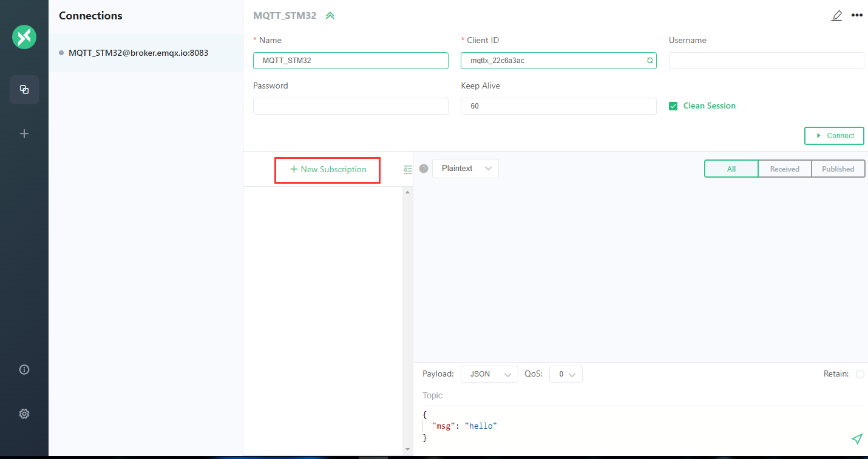Uncheck the Clean Session checkbox
This screenshot has height=459, width=868.
coord(673,106)
